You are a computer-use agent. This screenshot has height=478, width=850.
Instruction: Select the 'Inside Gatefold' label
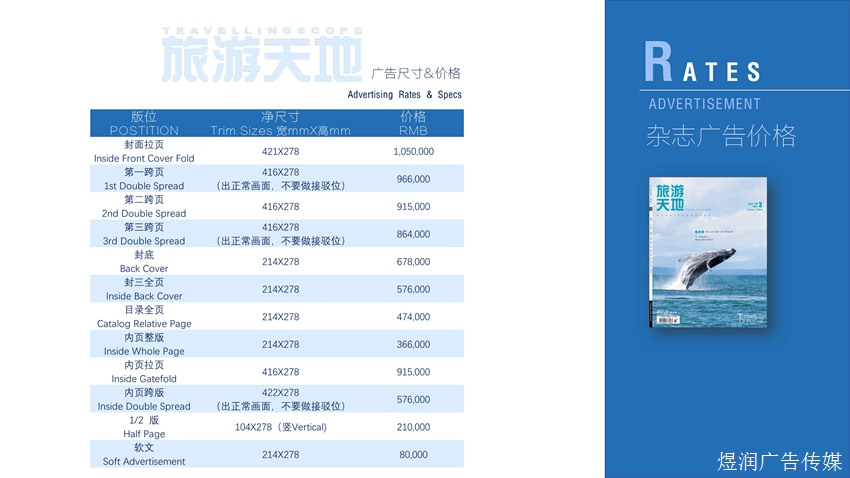(x=144, y=379)
